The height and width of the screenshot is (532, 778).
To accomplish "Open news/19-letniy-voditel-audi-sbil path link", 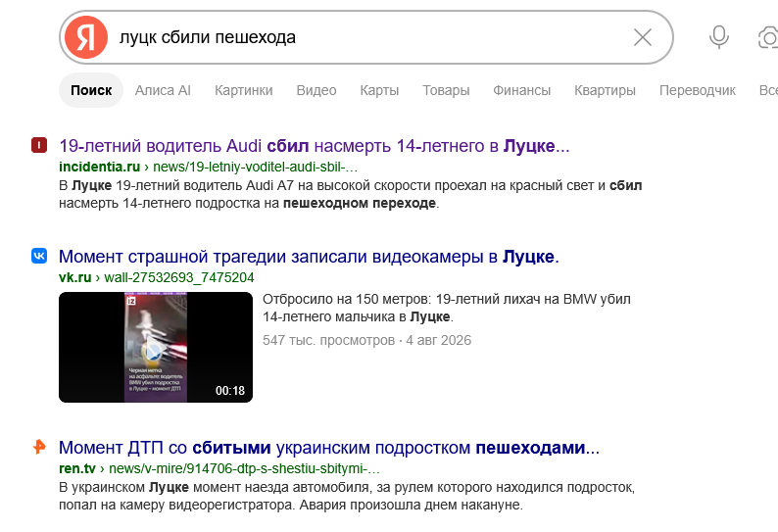I will [x=255, y=167].
